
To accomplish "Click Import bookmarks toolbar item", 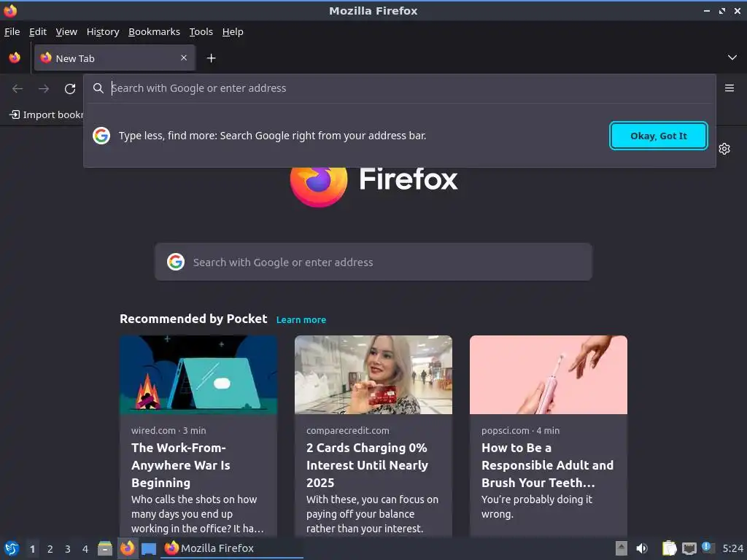I will (x=46, y=114).
